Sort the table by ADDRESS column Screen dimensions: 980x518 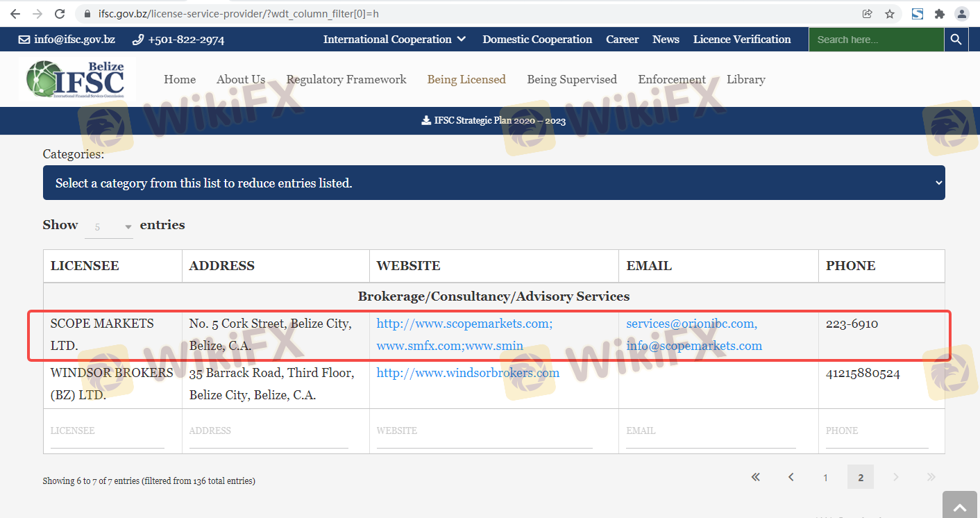click(x=276, y=266)
